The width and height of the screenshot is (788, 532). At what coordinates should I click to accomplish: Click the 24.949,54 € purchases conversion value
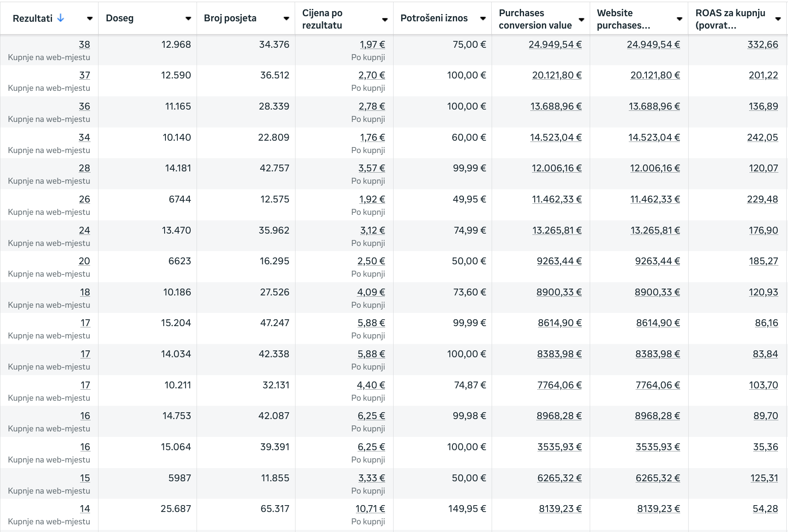pyautogui.click(x=555, y=44)
